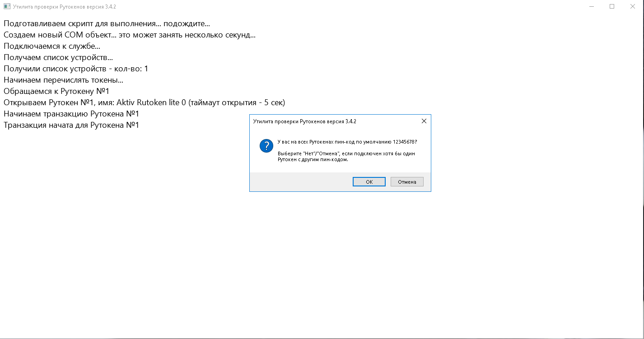The width and height of the screenshot is (644, 339).
Task: Click the Отмена button in dialog
Action: [407, 181]
